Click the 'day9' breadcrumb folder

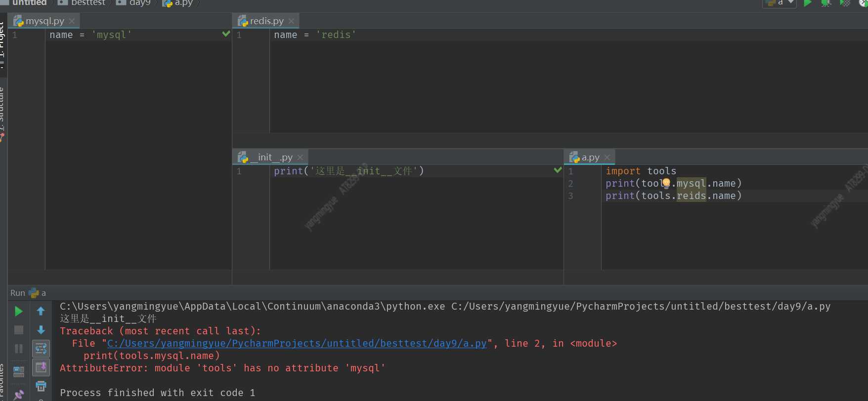click(133, 3)
